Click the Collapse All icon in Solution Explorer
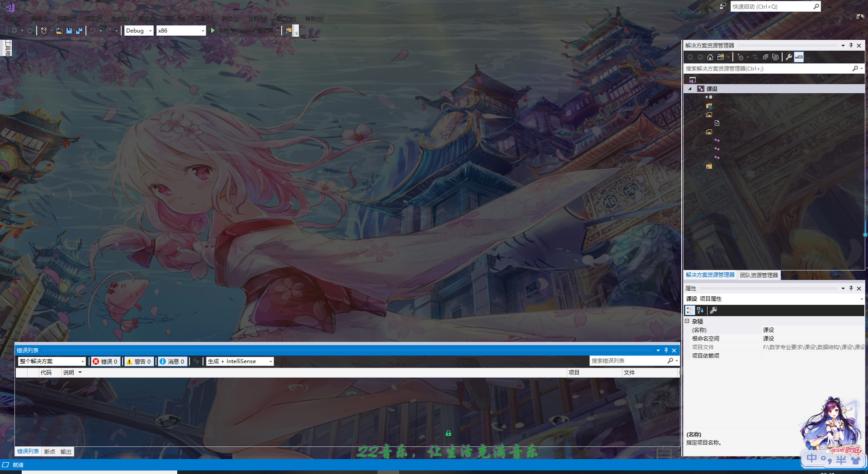The image size is (868, 474). point(765,57)
